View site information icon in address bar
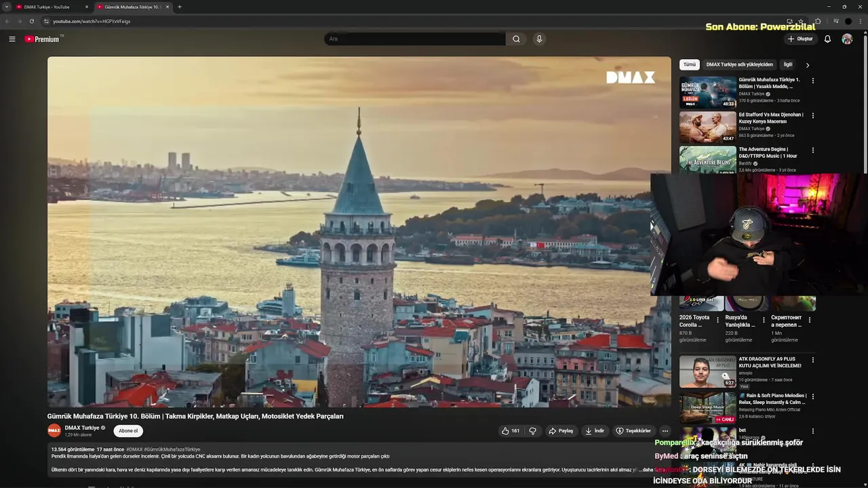The width and height of the screenshot is (868, 488). pyautogui.click(x=46, y=21)
